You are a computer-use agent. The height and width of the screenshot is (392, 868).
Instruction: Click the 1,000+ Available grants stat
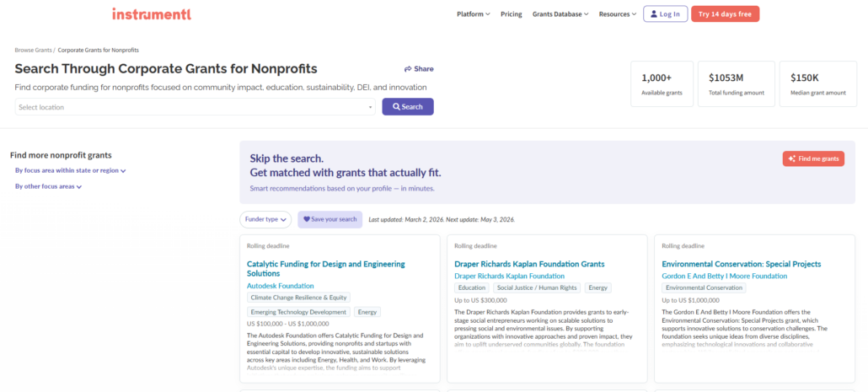[x=662, y=83]
